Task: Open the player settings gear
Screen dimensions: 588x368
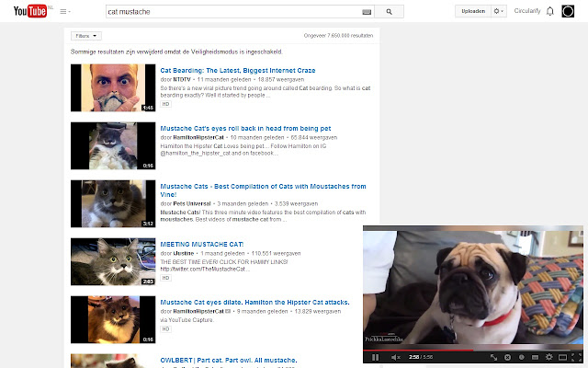Action: pos(549,357)
